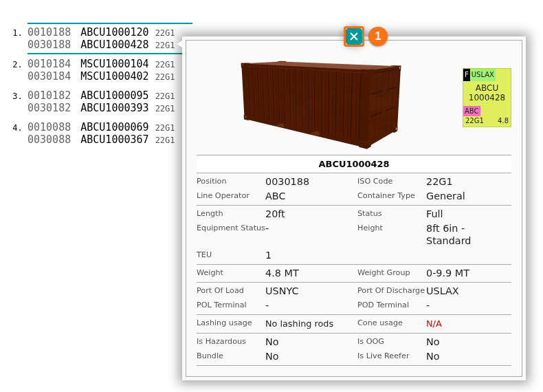Select list row ABCU1000120
Screen dimensions: 543x392
(x=101, y=32)
